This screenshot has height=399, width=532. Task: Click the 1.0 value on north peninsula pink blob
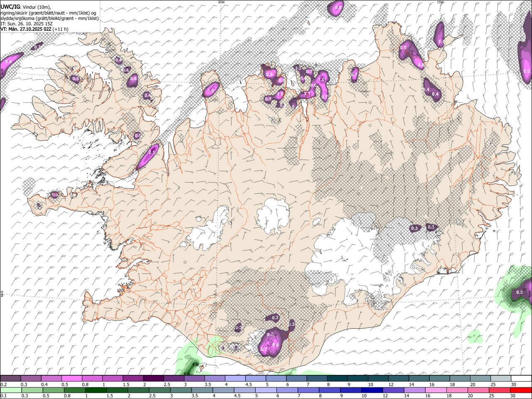point(211,90)
